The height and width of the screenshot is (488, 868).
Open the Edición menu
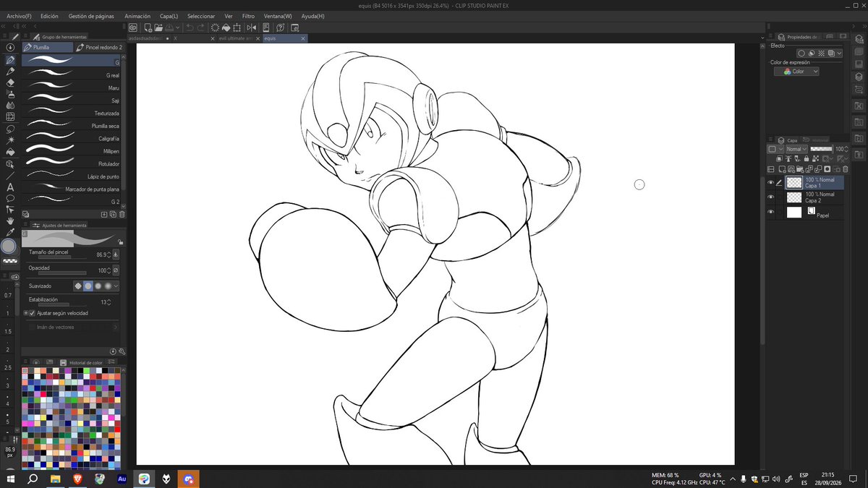click(50, 16)
